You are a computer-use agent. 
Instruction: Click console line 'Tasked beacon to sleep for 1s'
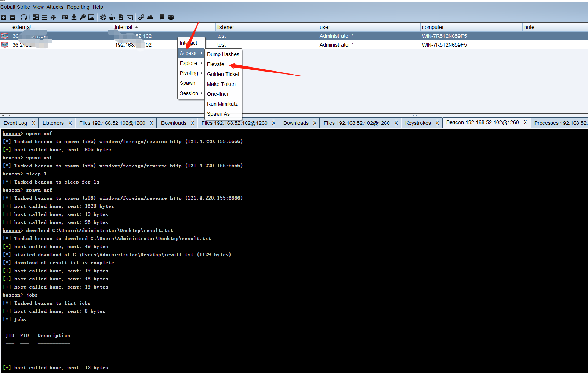click(x=57, y=182)
